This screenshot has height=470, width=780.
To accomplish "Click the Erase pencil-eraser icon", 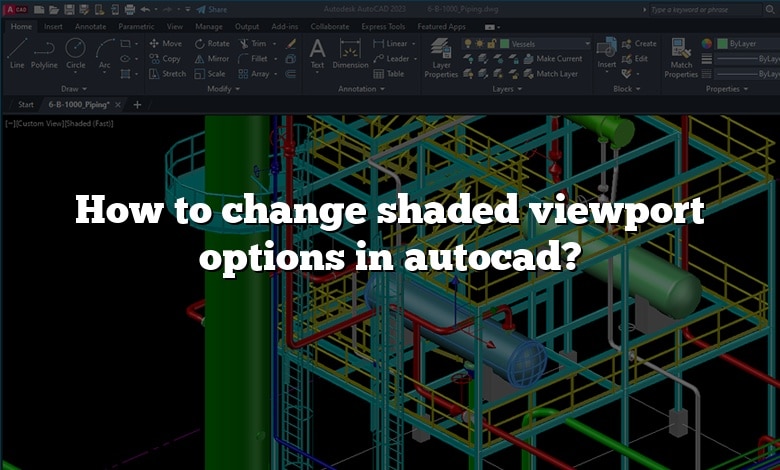I will click(x=291, y=44).
